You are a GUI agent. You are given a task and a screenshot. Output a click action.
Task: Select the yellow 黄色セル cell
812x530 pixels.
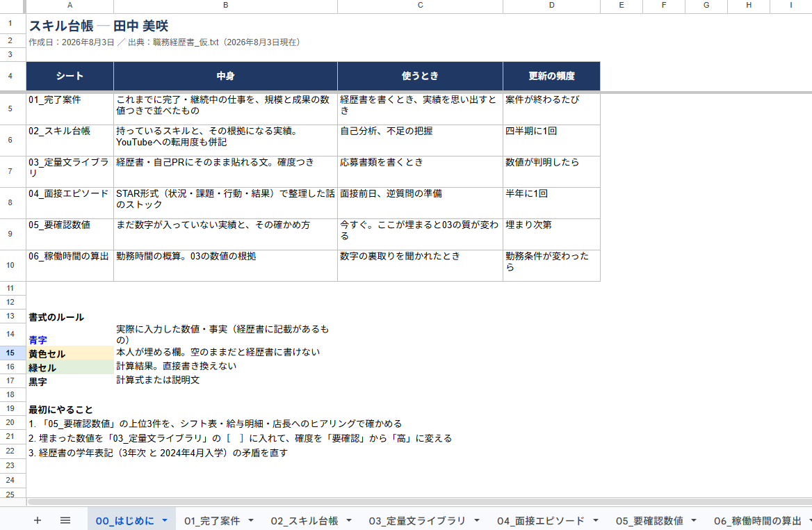pos(70,353)
